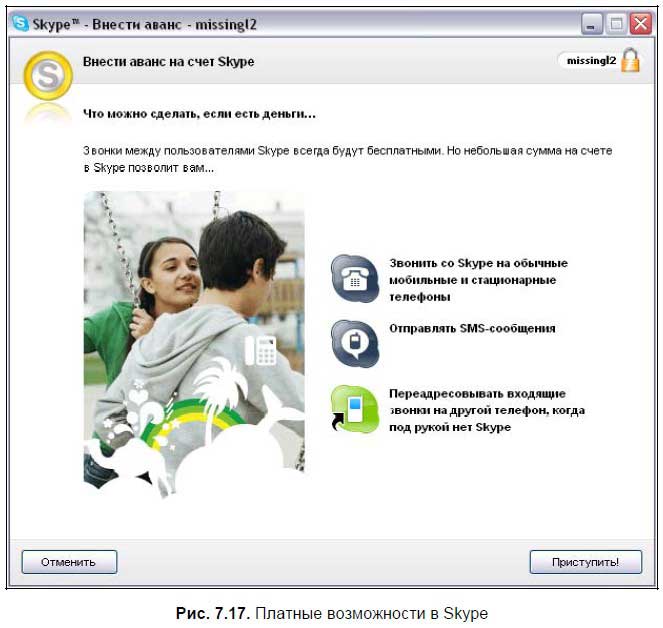The image size is (663, 628).
Task: Minimize the Skype window
Action: pos(593,22)
